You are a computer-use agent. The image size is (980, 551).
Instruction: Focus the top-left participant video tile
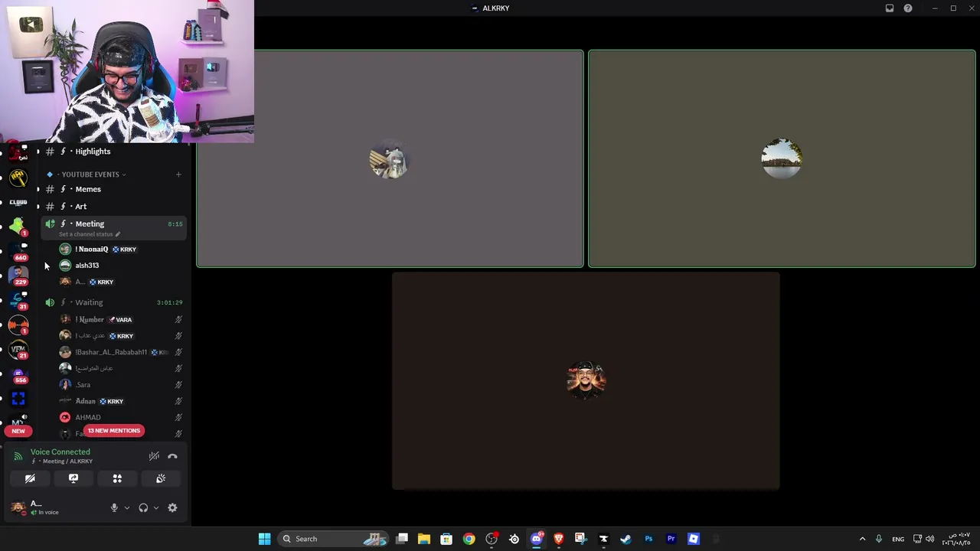[x=390, y=159]
